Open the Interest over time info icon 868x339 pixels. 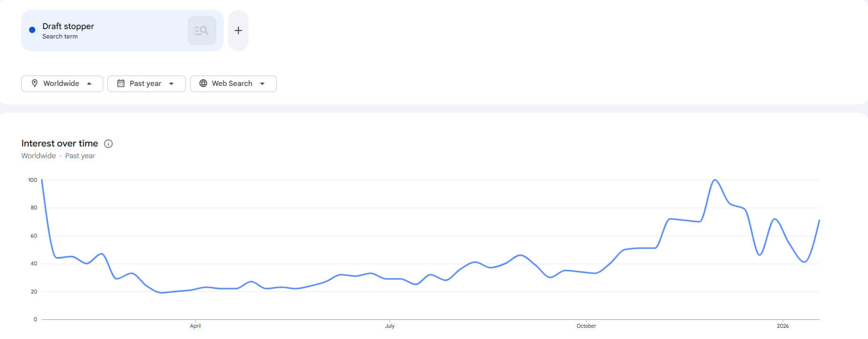(108, 144)
